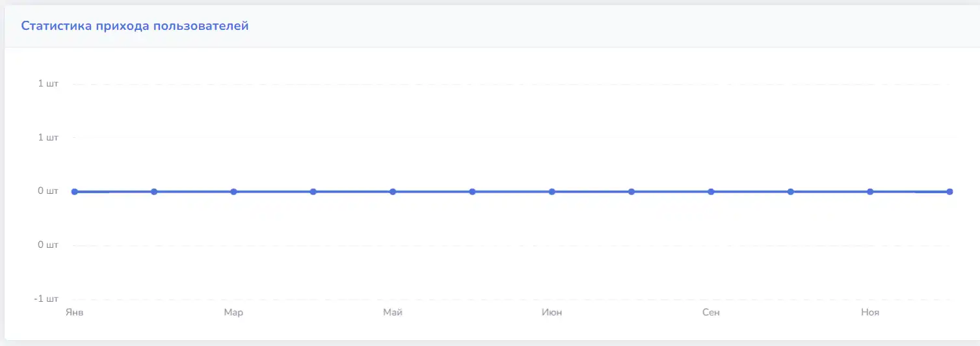Click the Сен axis label
The width and height of the screenshot is (980, 346).
[x=711, y=313]
